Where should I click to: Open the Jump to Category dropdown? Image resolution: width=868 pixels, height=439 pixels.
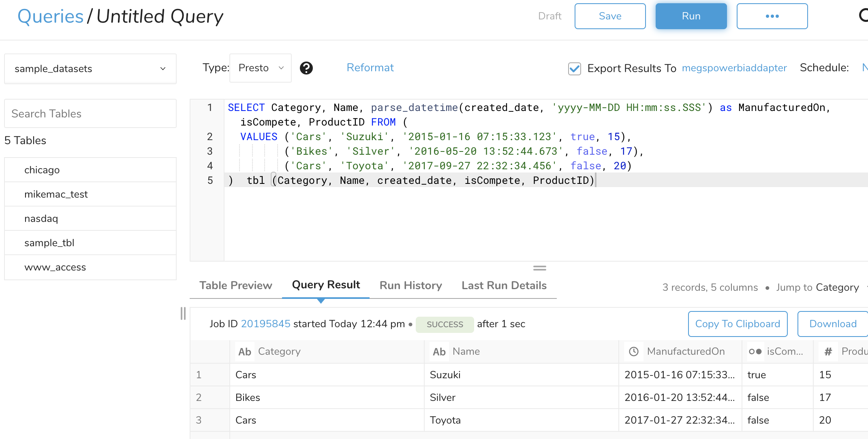pos(837,288)
